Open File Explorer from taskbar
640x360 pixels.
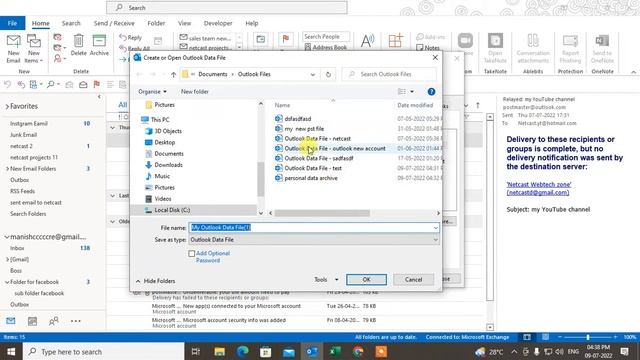click(x=220, y=351)
